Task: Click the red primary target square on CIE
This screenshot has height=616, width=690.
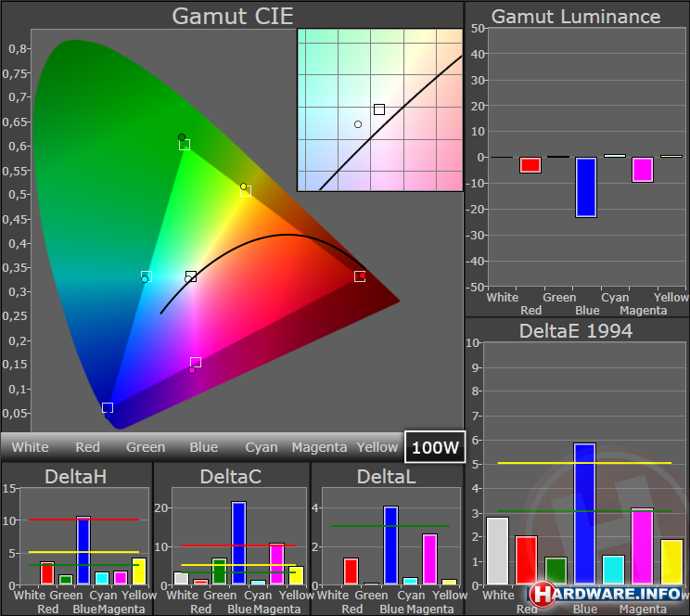Action: click(x=360, y=276)
